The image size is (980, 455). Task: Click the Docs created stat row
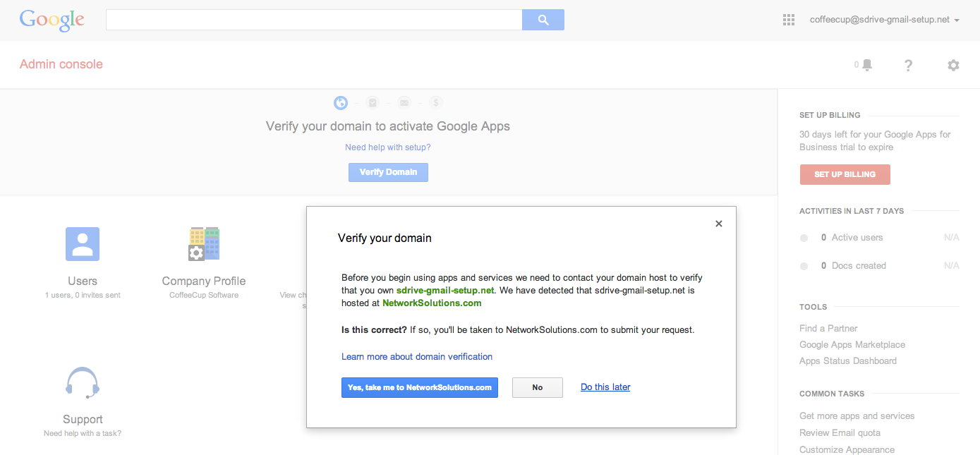point(879,266)
